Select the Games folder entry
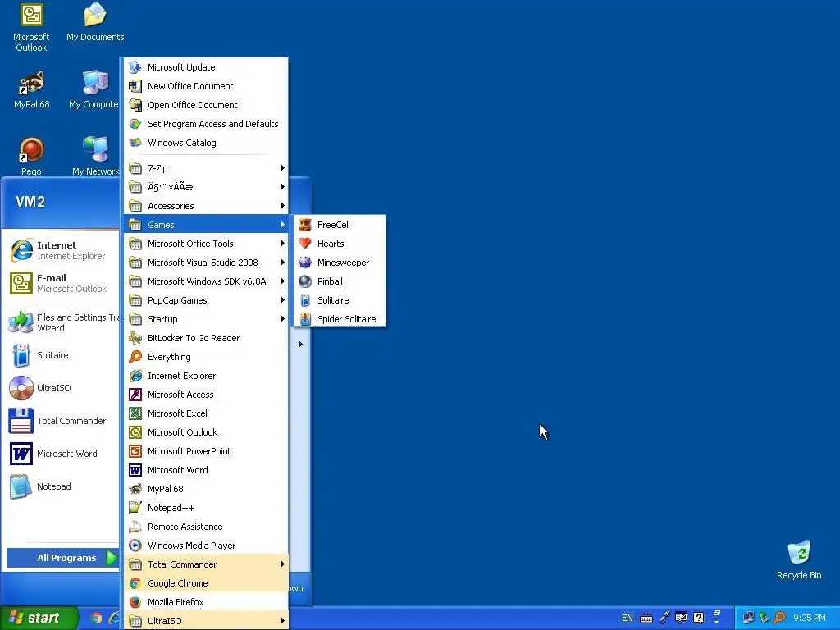The height and width of the screenshot is (630, 840). click(206, 225)
